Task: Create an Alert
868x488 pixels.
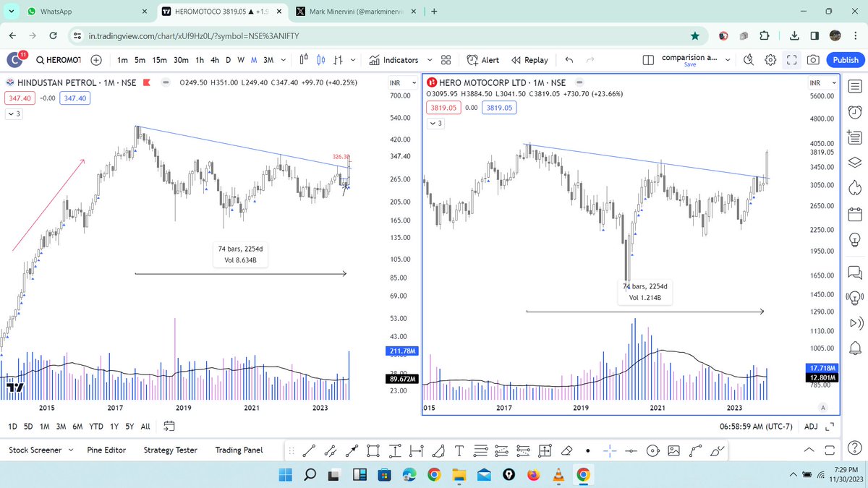Action: pos(482,60)
